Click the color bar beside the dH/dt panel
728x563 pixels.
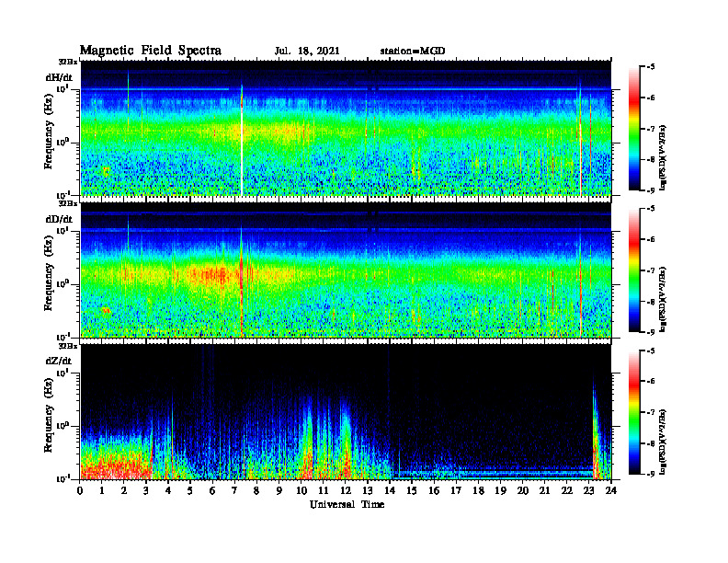(634, 129)
